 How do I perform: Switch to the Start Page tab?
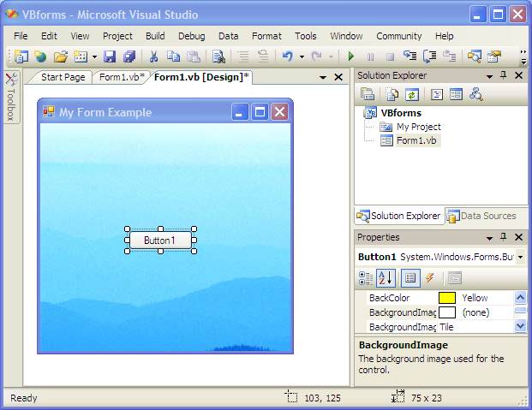pos(63,77)
